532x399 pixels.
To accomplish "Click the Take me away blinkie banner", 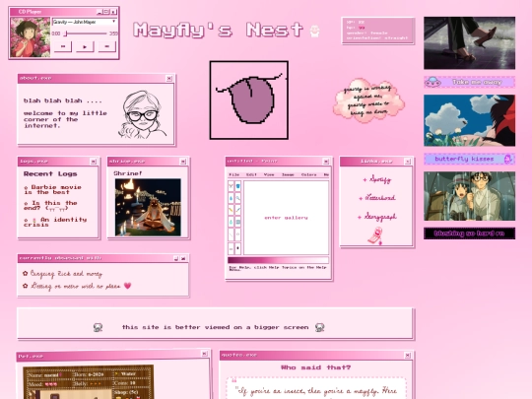I will tap(469, 82).
